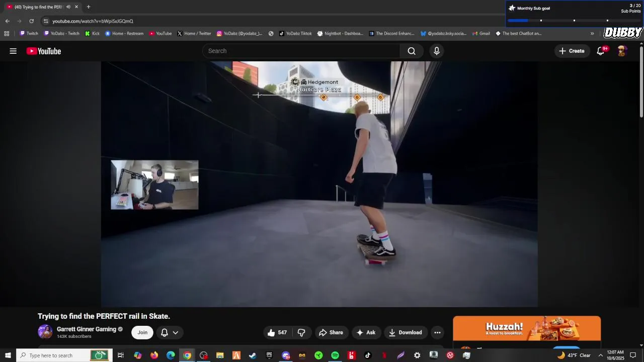Open Home - Restream bookmark

coord(124,34)
